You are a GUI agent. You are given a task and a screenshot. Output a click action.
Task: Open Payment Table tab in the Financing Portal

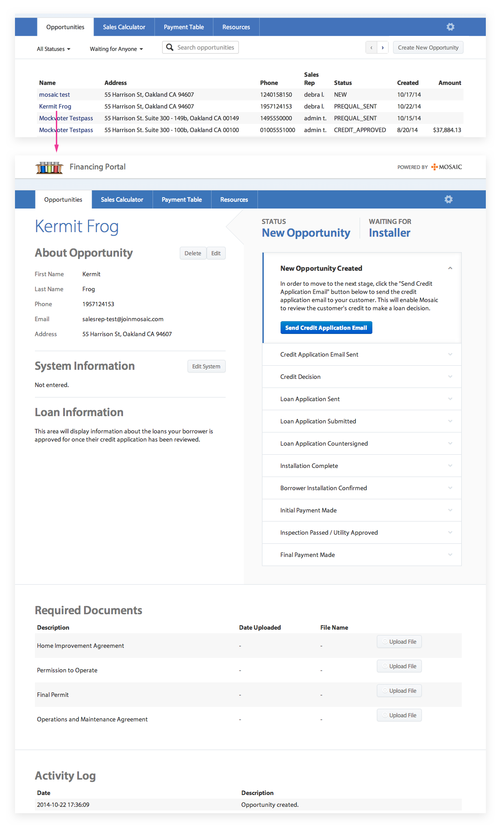(182, 199)
